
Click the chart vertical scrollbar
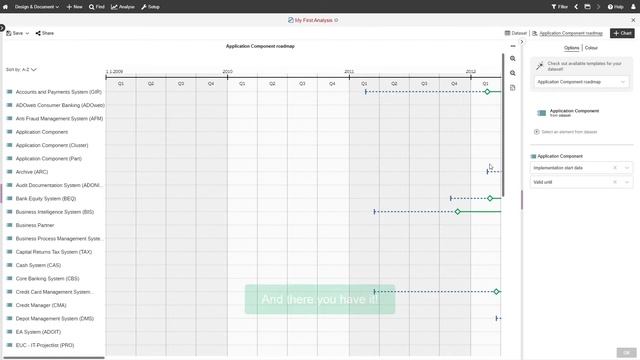[503, 124]
